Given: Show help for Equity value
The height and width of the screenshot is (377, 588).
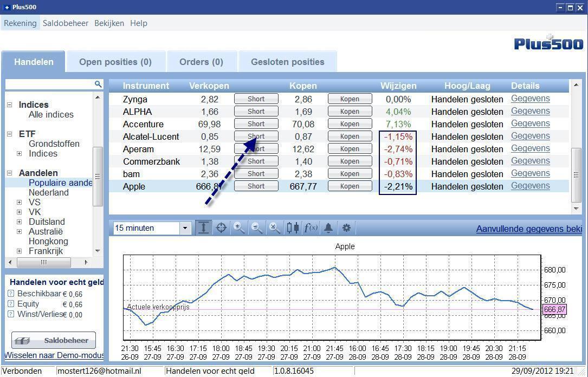Looking at the screenshot, I should 11,304.
